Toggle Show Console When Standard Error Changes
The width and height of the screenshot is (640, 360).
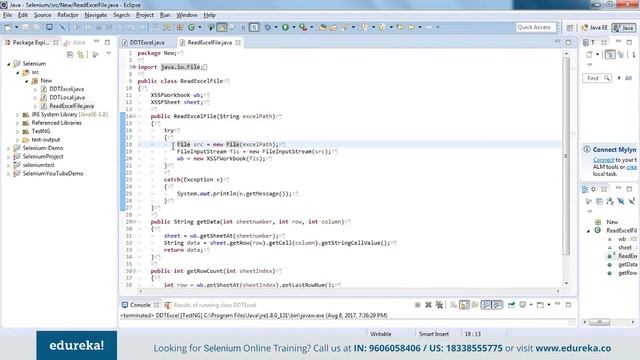pos(497,305)
